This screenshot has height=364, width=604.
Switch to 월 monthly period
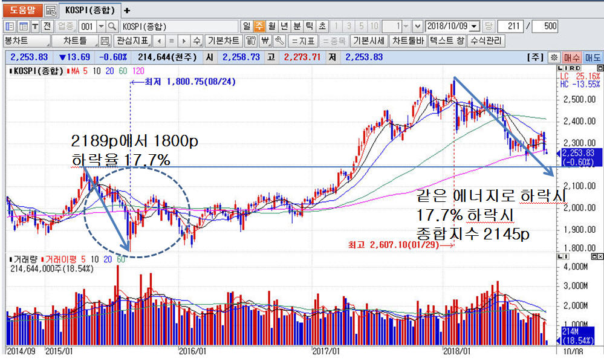pos(271,26)
